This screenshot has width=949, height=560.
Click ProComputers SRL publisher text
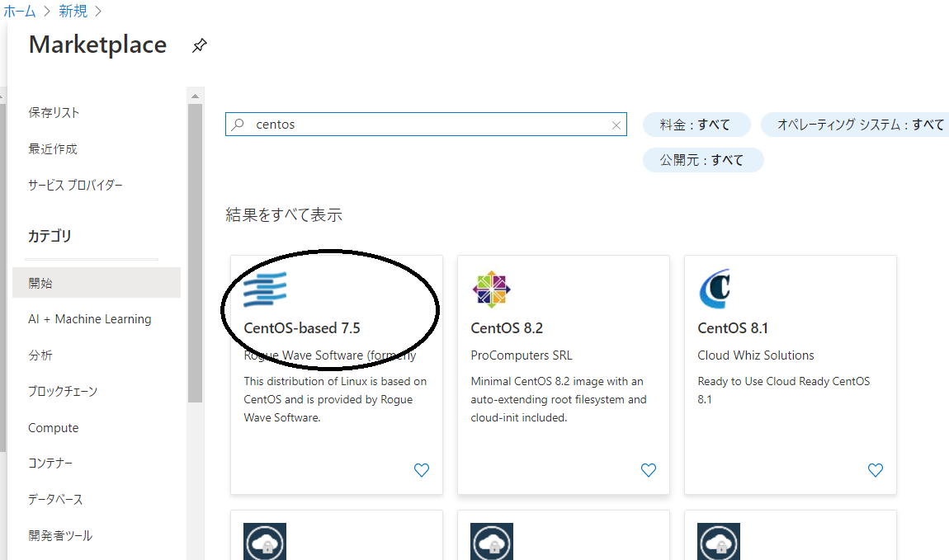pos(521,355)
